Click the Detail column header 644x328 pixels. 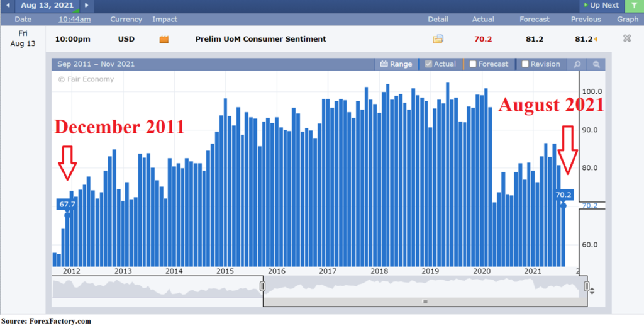click(438, 20)
